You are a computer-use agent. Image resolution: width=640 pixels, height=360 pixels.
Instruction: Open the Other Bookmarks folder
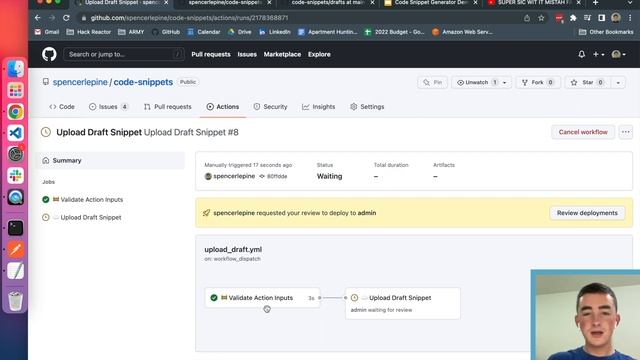click(x=606, y=32)
